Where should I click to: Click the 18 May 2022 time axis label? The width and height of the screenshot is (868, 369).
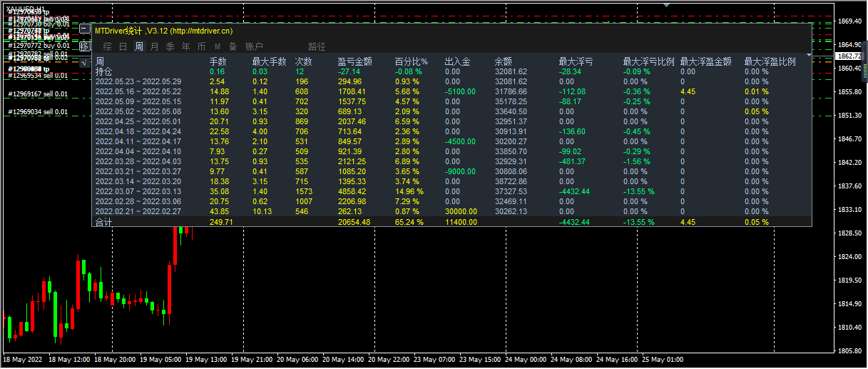(24, 360)
